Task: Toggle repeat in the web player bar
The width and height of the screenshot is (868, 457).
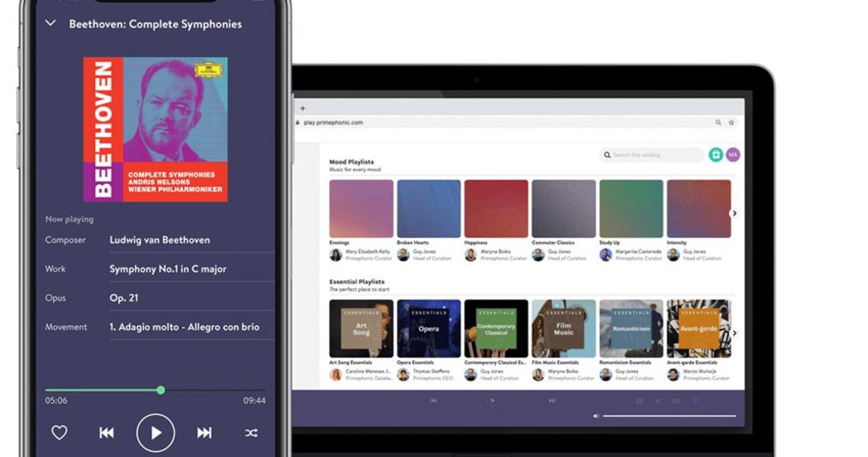Action: (x=676, y=401)
